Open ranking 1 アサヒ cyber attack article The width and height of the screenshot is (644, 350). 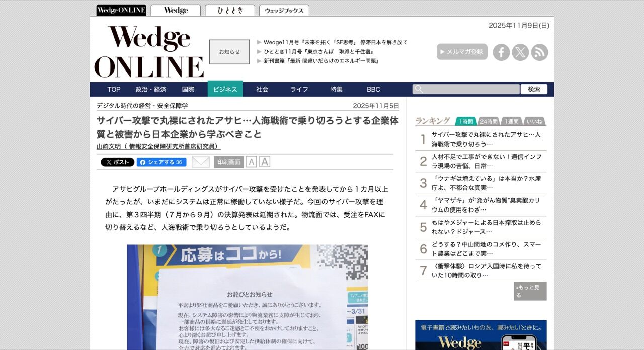click(x=487, y=139)
